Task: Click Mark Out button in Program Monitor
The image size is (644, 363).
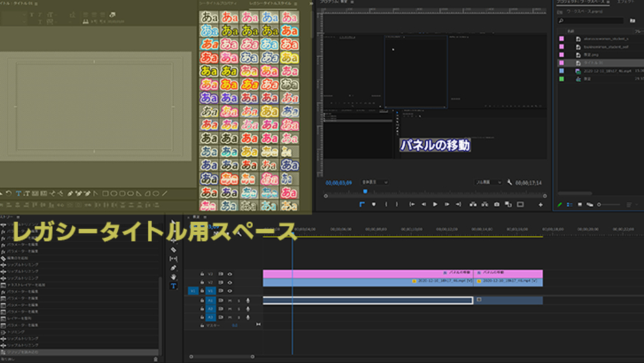Action: point(397,205)
